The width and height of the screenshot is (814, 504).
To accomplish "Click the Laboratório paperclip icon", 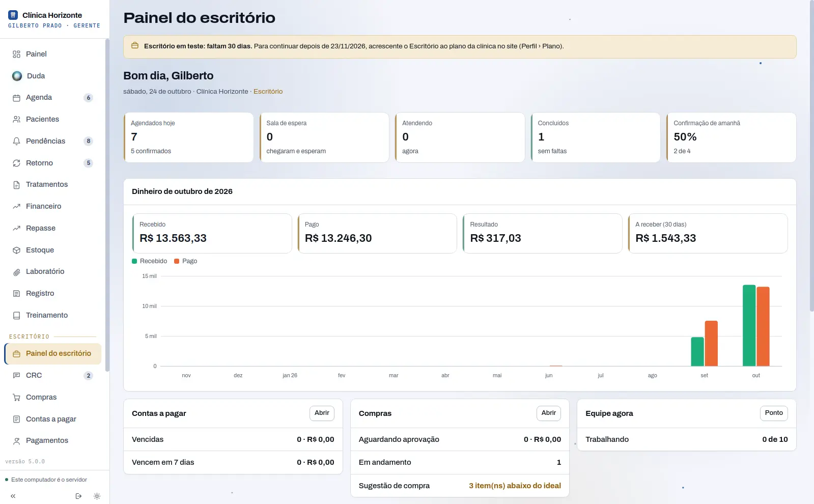I will point(16,272).
